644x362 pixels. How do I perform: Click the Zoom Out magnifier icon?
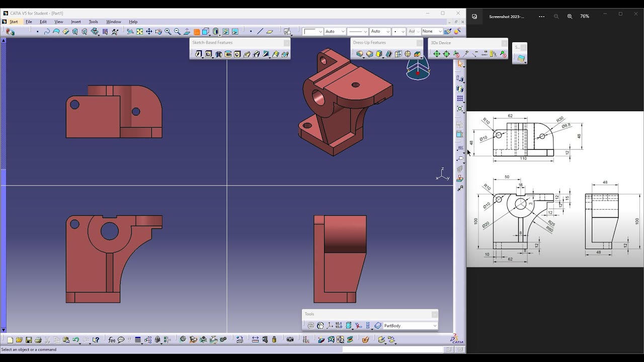(177, 31)
